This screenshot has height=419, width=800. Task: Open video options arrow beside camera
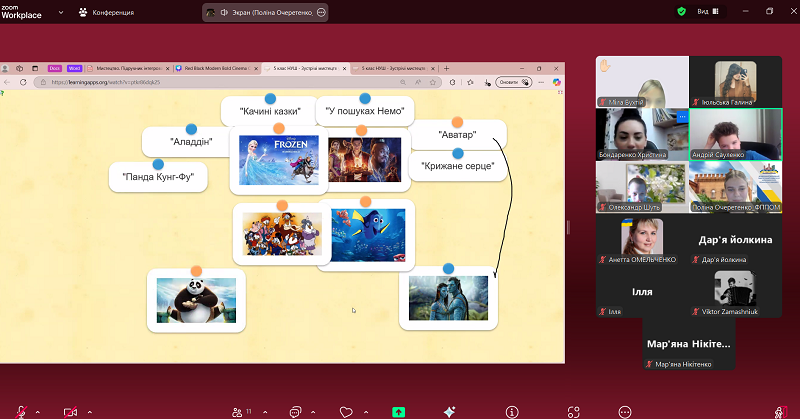[90, 412]
